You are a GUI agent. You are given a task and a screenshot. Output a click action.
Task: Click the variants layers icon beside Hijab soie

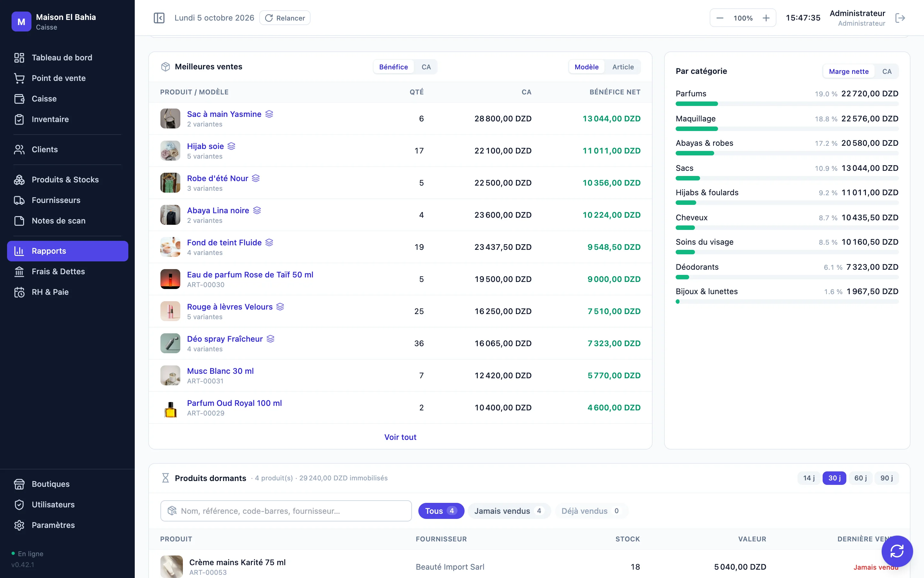pyautogui.click(x=231, y=146)
